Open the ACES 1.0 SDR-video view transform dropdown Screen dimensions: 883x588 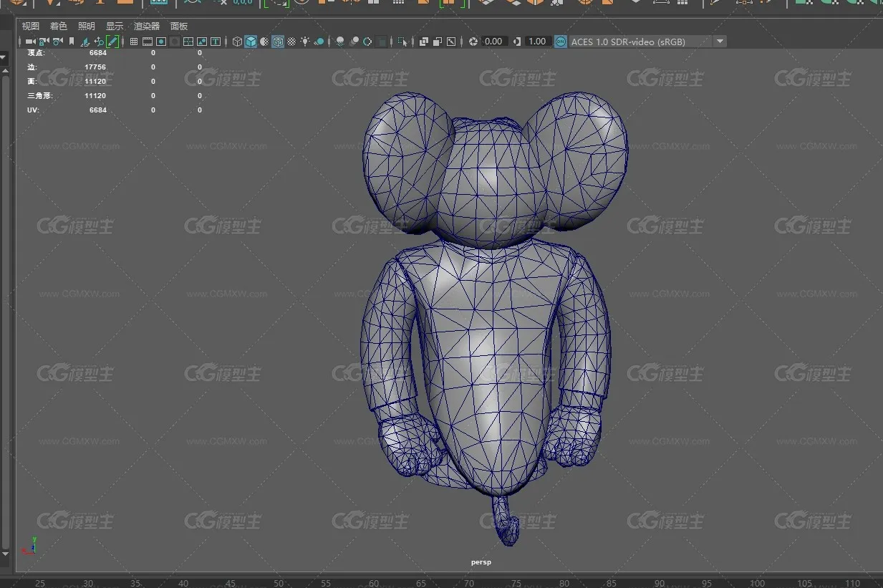pos(648,42)
